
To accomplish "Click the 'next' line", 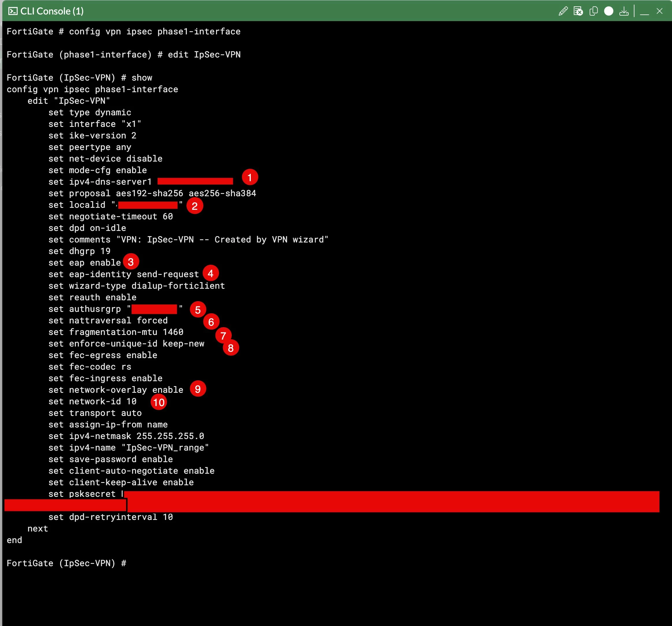I will click(x=38, y=529).
